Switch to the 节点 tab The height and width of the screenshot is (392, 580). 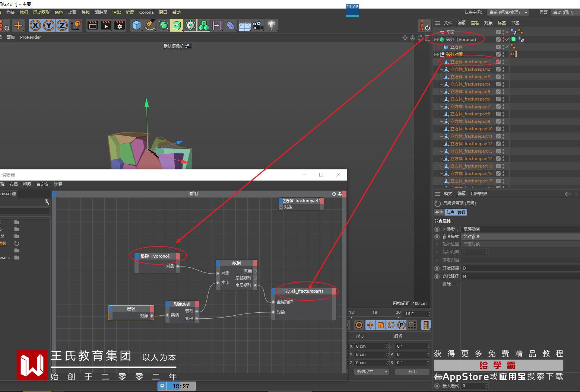coord(450,212)
